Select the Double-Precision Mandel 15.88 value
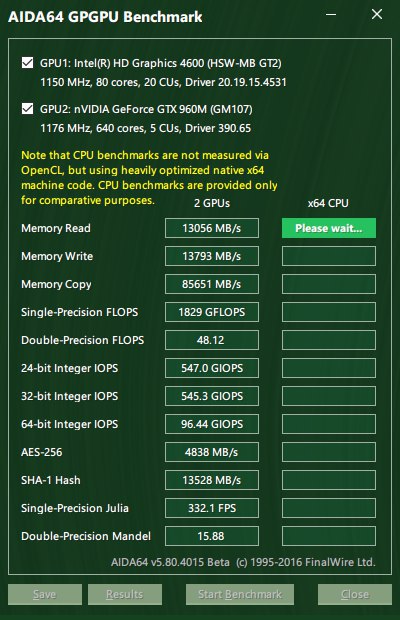 point(212,536)
